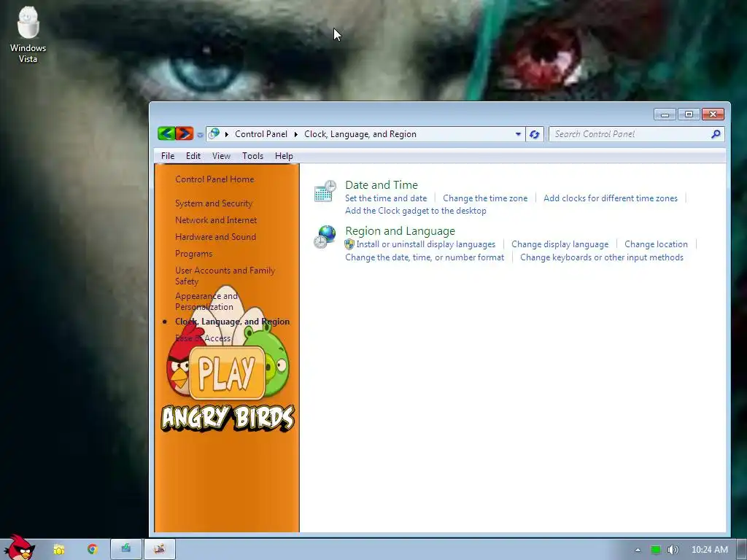
Task: Maximize the Control Panel window
Action: click(689, 114)
